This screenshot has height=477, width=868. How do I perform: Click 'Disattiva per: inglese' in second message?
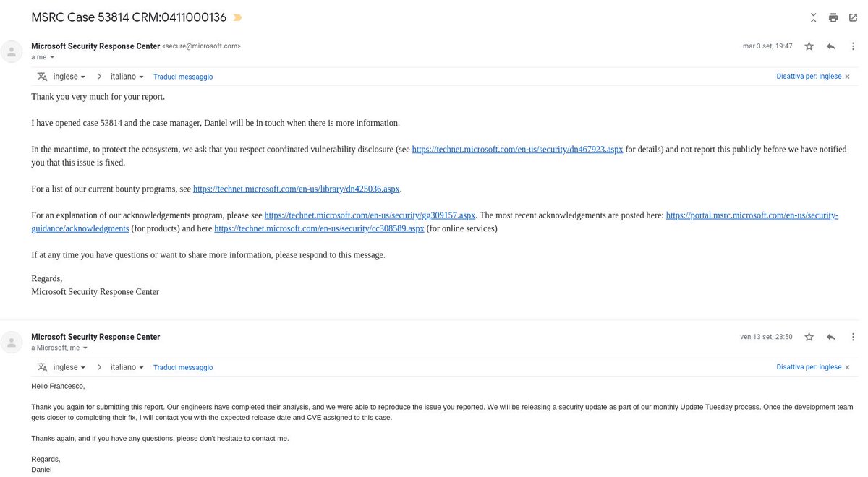[809, 367]
